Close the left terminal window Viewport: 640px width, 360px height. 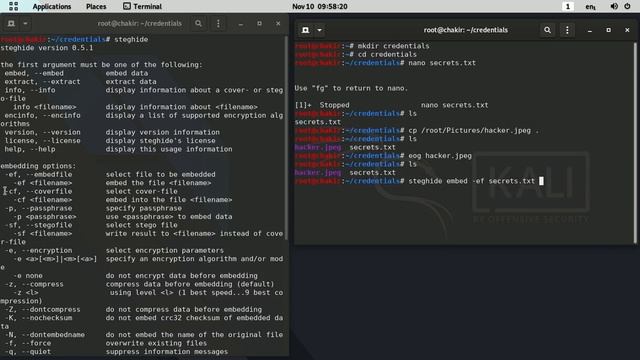pyautogui.click(x=278, y=24)
